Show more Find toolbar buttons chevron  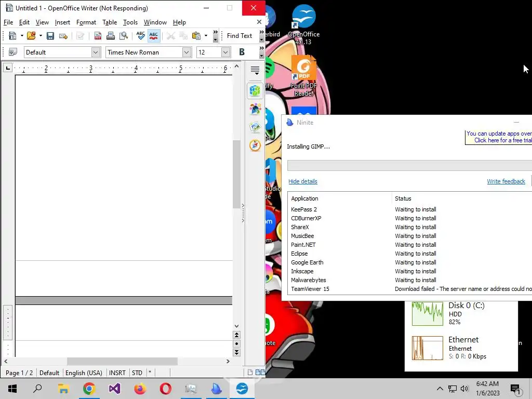tap(262, 36)
